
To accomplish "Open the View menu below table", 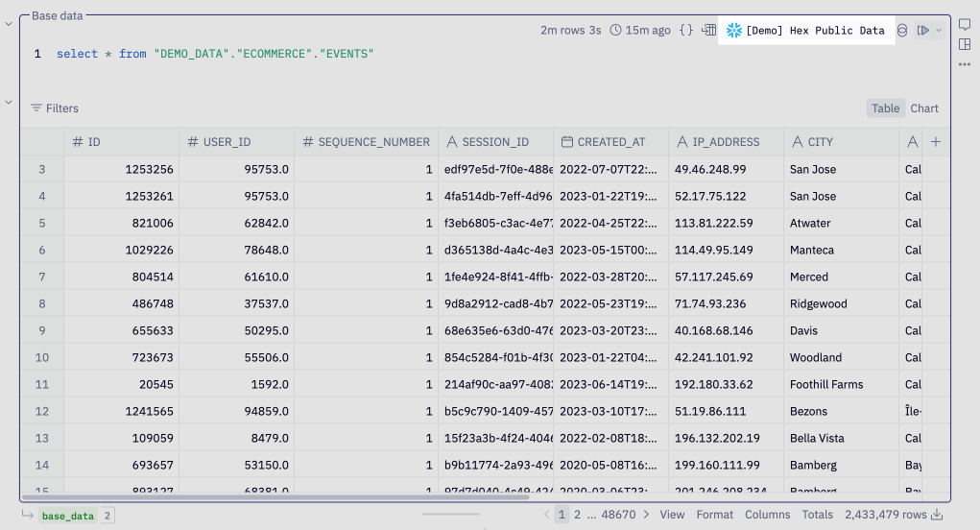I will point(672,515).
